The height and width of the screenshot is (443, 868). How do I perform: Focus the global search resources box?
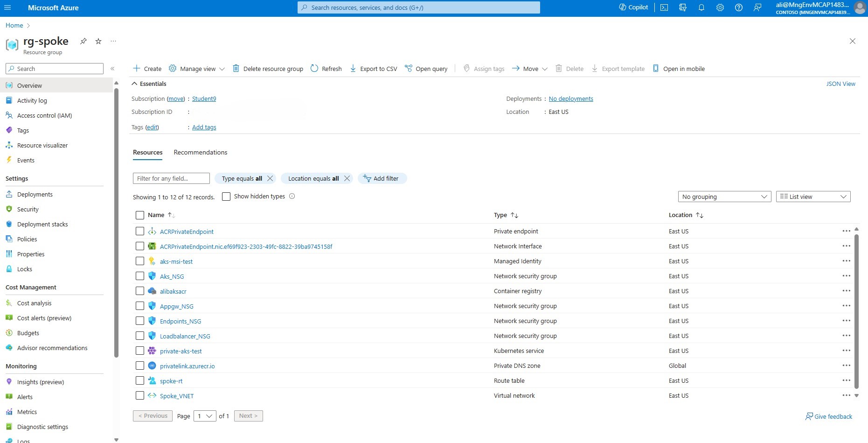[x=419, y=7]
